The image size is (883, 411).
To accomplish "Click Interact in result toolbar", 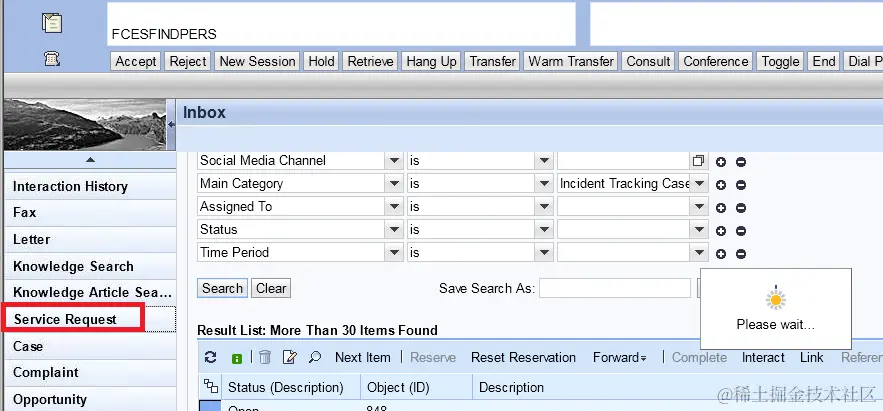I will click(x=763, y=358).
